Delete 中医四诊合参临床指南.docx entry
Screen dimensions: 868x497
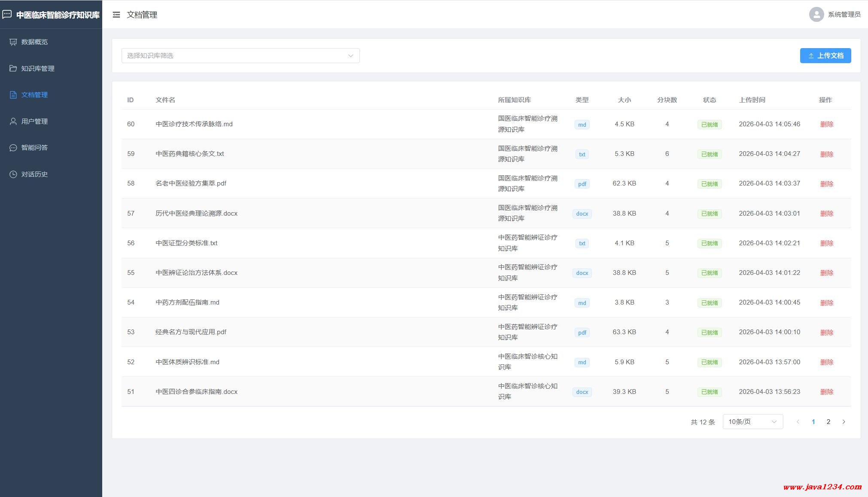(x=826, y=392)
